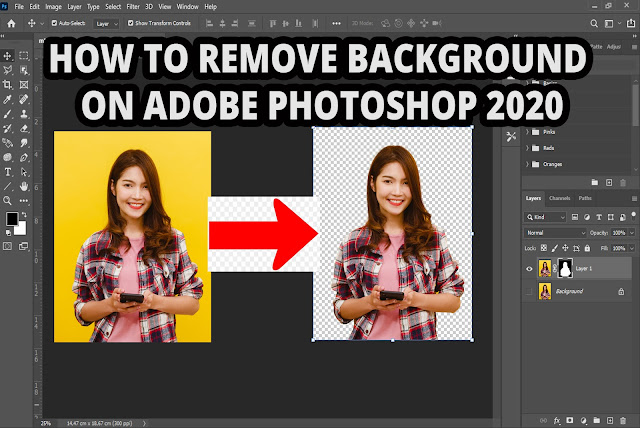Screen dimensions: 640x428
Task: Delete layer with Layers panel trash icon
Action: tap(623, 421)
